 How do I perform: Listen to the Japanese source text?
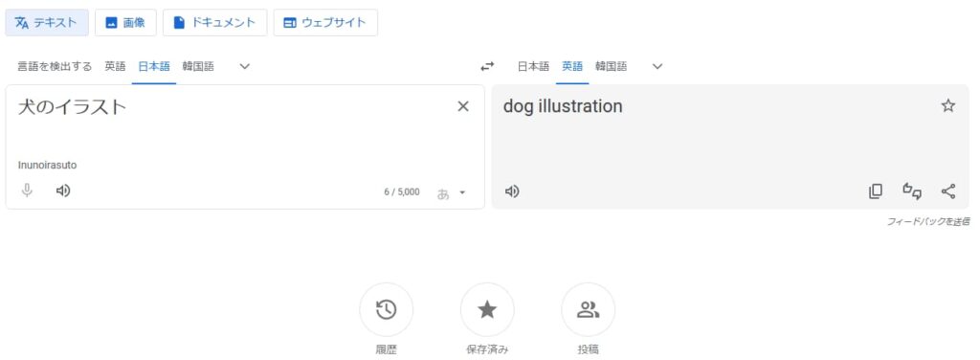coord(62,191)
